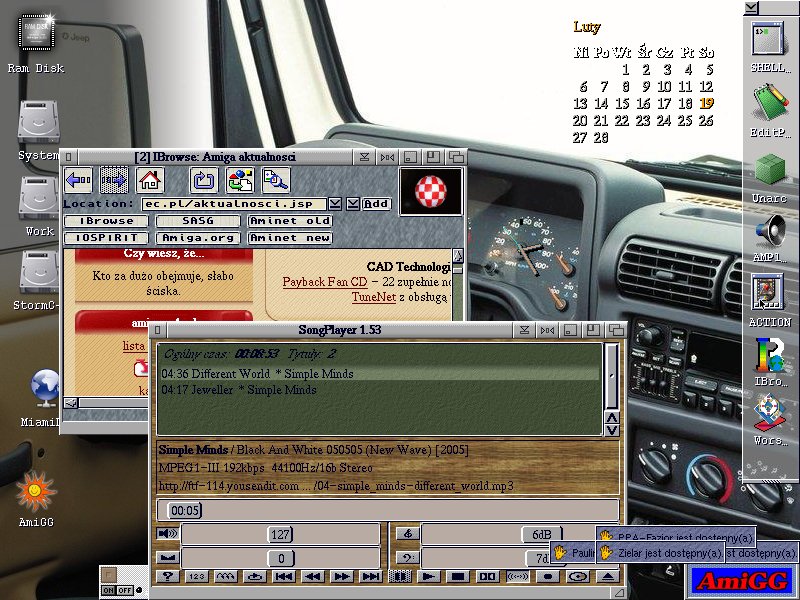
Task: Open the Amiga.org fastlink
Action: click(198, 238)
